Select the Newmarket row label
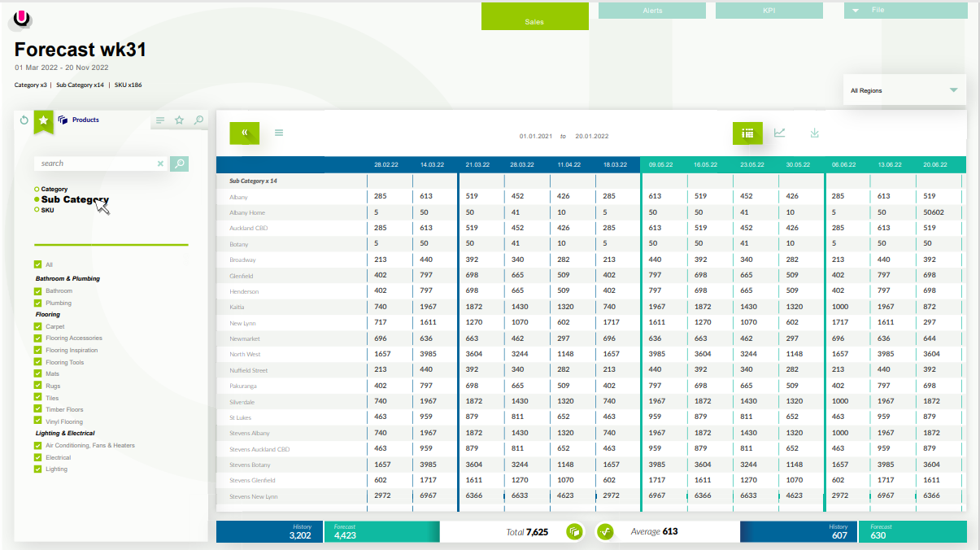Image resolution: width=980 pixels, height=550 pixels. point(245,338)
